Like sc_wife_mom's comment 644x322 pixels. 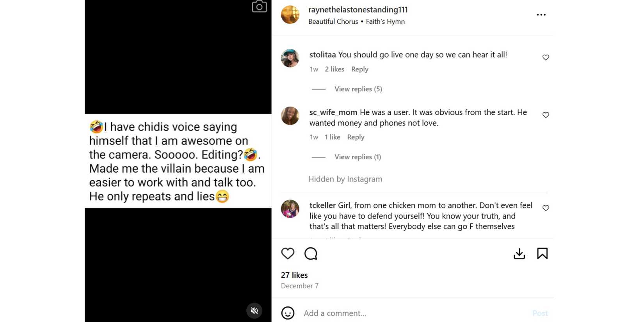546,115
